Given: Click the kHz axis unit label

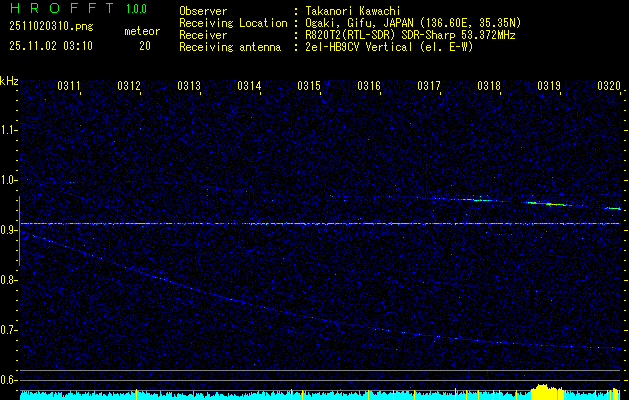Looking at the screenshot, I should pyautogui.click(x=9, y=81).
